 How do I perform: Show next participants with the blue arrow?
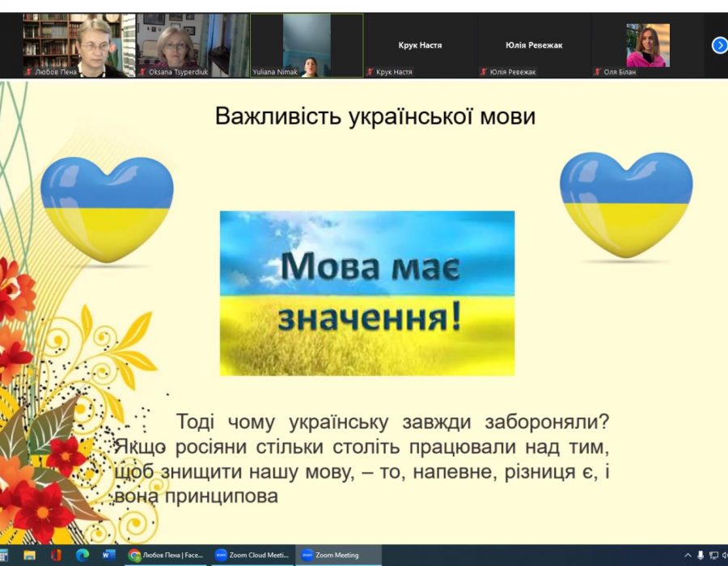coord(719,45)
